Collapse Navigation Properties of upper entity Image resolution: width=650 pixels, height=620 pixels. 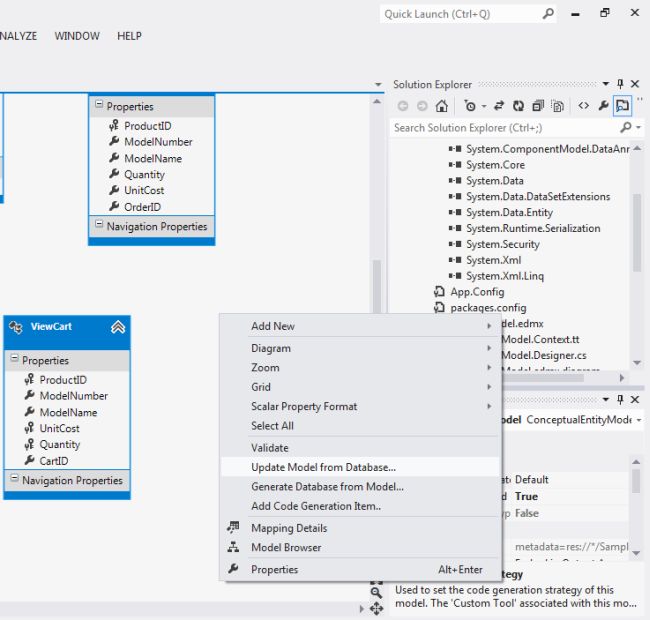(x=99, y=224)
